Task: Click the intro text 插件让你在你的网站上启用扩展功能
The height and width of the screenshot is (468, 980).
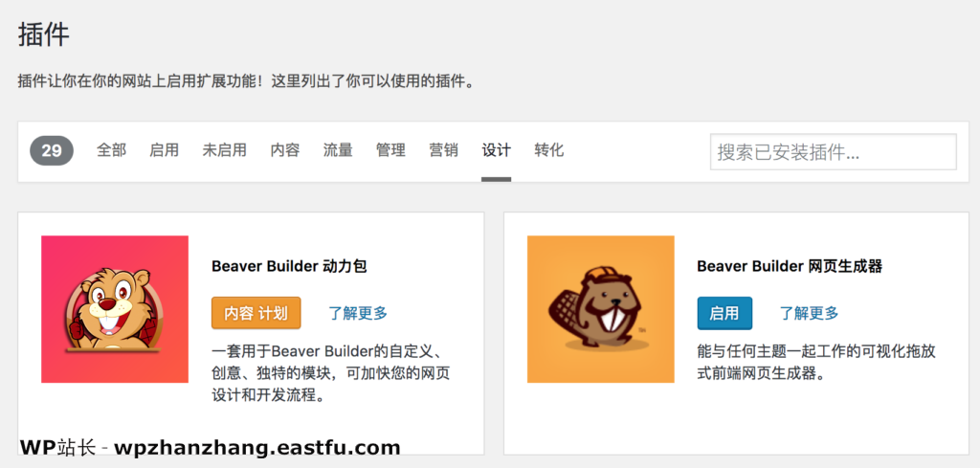Action: click(x=246, y=82)
